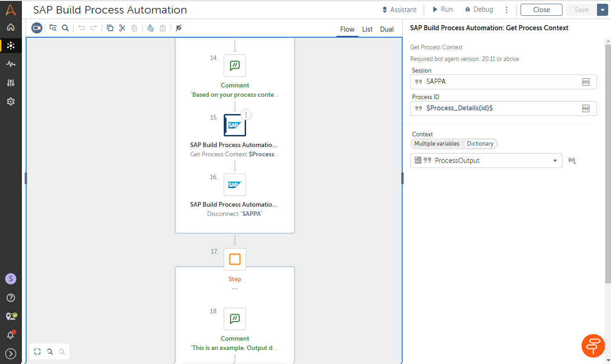Click the search magnifier in toolbar
The image size is (611, 364).
[65, 28]
